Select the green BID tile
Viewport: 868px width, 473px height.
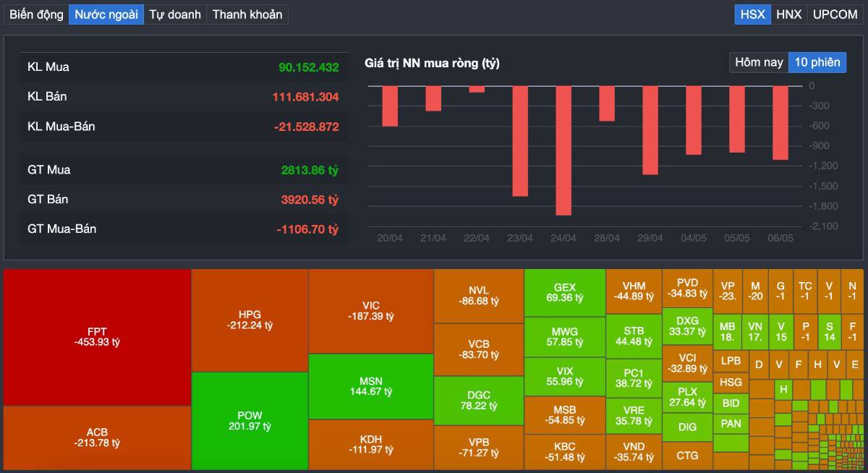(731, 403)
